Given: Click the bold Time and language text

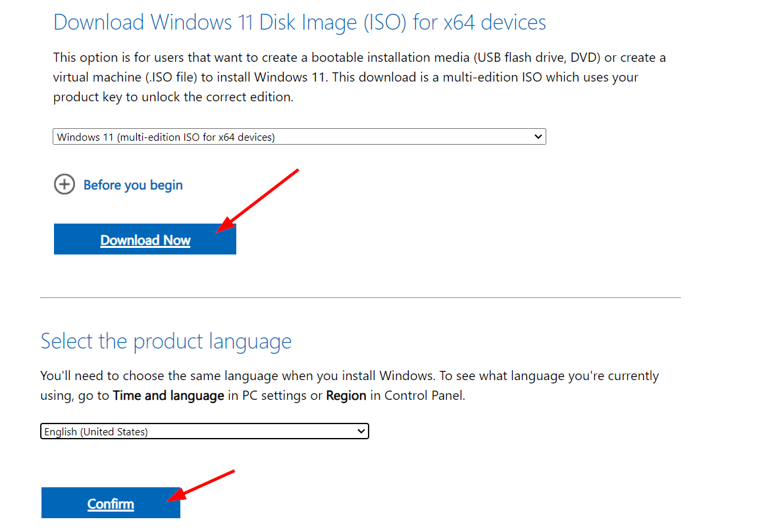Looking at the screenshot, I should [x=168, y=395].
